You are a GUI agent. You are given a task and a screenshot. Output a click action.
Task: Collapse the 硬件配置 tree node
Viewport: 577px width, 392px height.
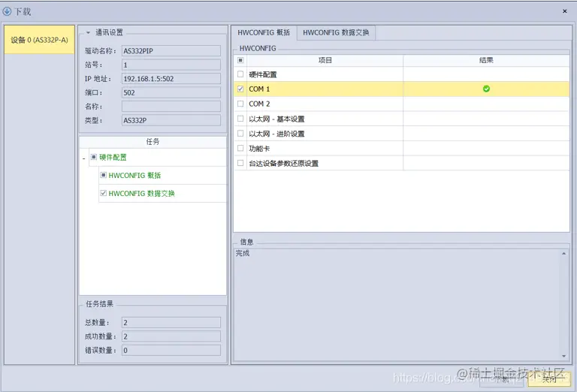point(84,158)
